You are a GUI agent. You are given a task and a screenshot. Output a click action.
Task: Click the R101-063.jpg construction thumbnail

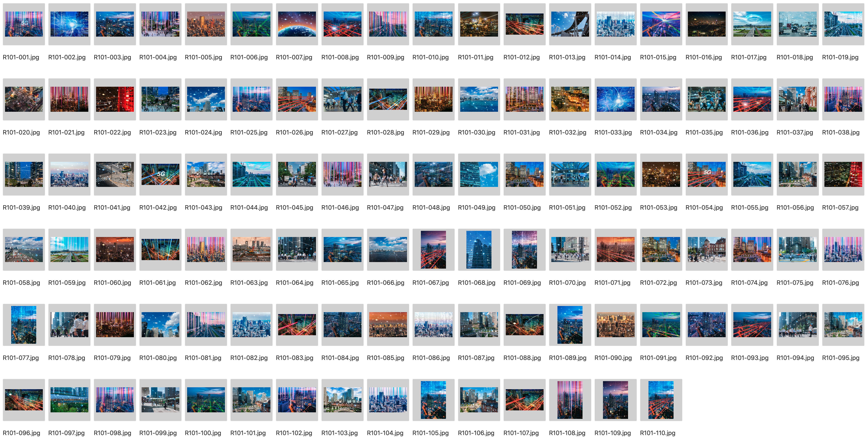[251, 250]
